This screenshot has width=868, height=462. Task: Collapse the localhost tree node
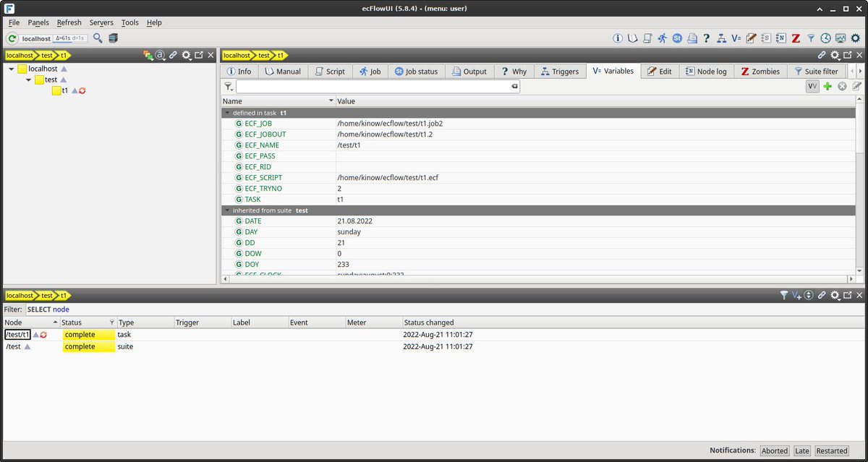point(12,69)
